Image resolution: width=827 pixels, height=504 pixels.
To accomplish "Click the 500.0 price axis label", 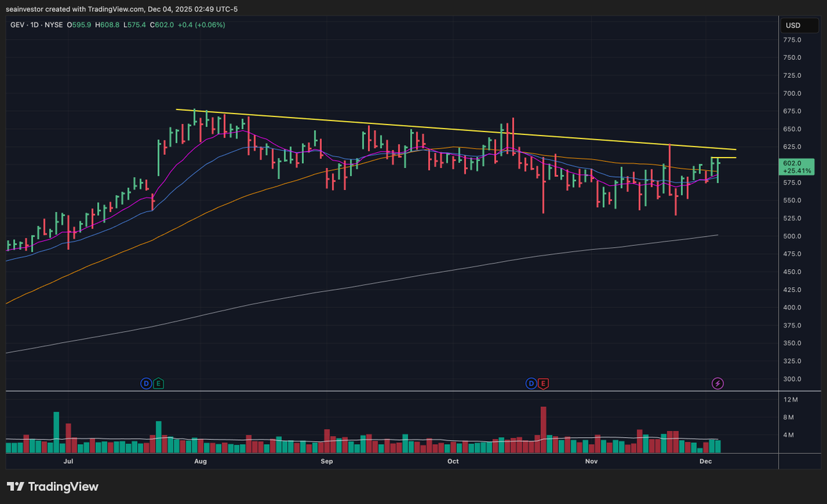I will (793, 237).
